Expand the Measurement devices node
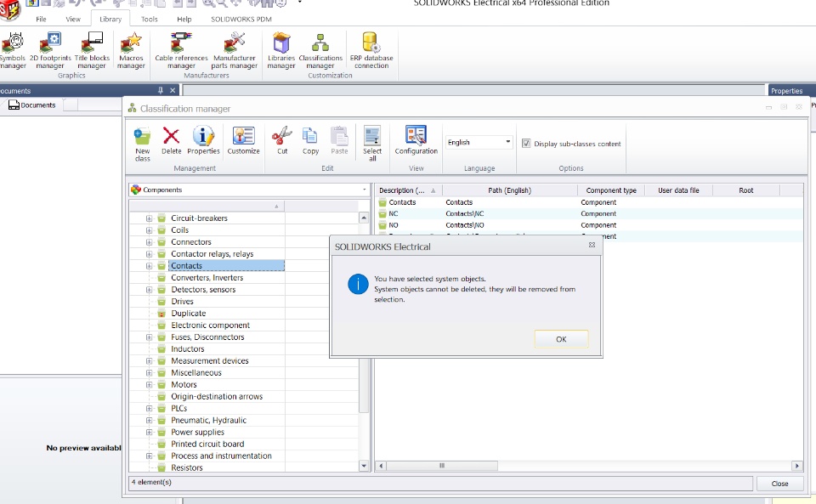 tap(150, 361)
